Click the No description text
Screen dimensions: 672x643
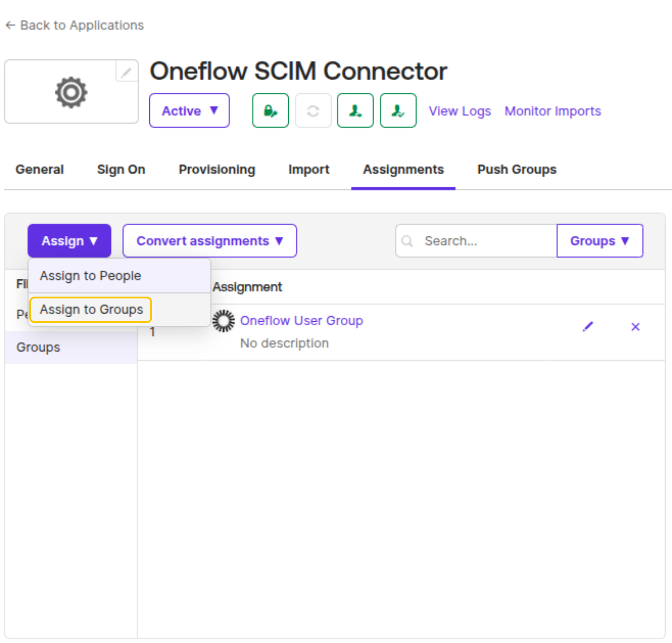click(284, 343)
